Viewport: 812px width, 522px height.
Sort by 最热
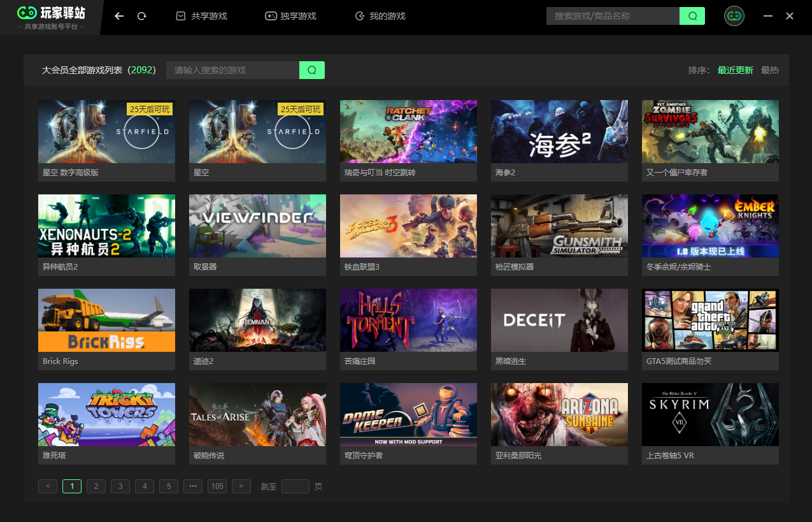[770, 70]
